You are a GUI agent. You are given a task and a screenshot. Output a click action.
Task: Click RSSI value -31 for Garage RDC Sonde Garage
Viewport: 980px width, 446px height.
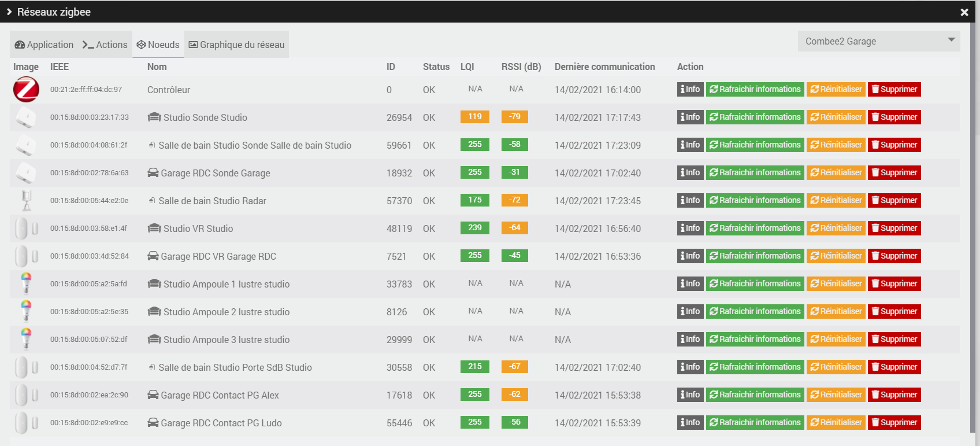(515, 172)
